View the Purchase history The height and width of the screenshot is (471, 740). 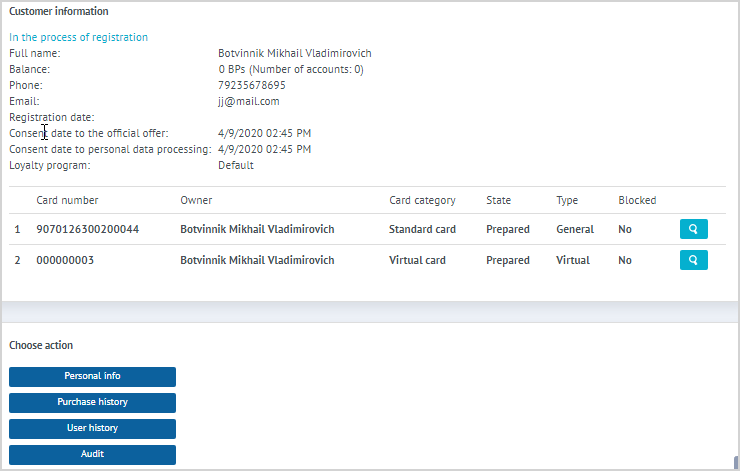[x=92, y=402]
